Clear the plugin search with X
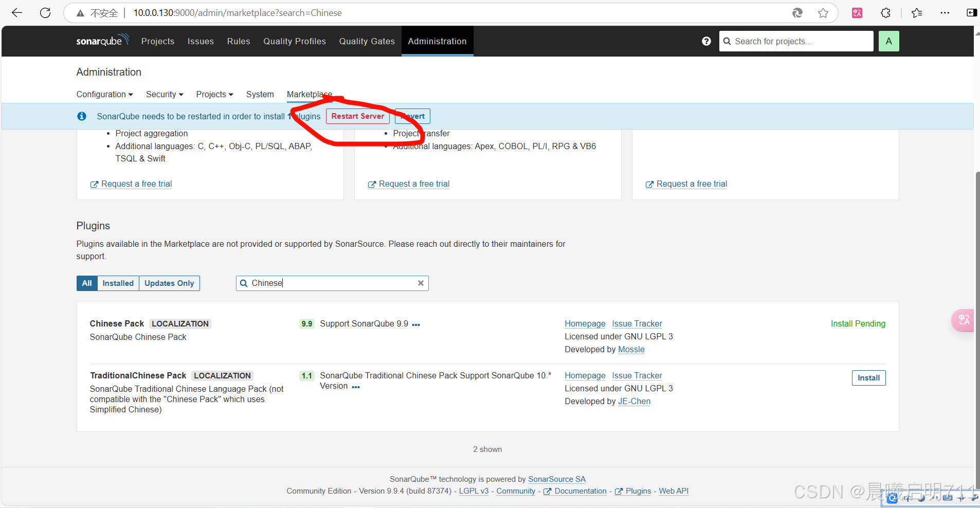The image size is (980, 508). pyautogui.click(x=421, y=283)
